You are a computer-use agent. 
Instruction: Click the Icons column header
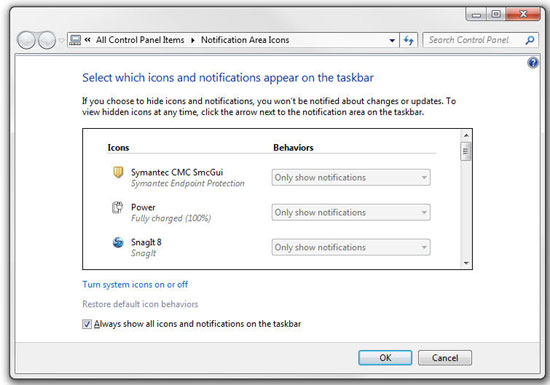coord(118,148)
